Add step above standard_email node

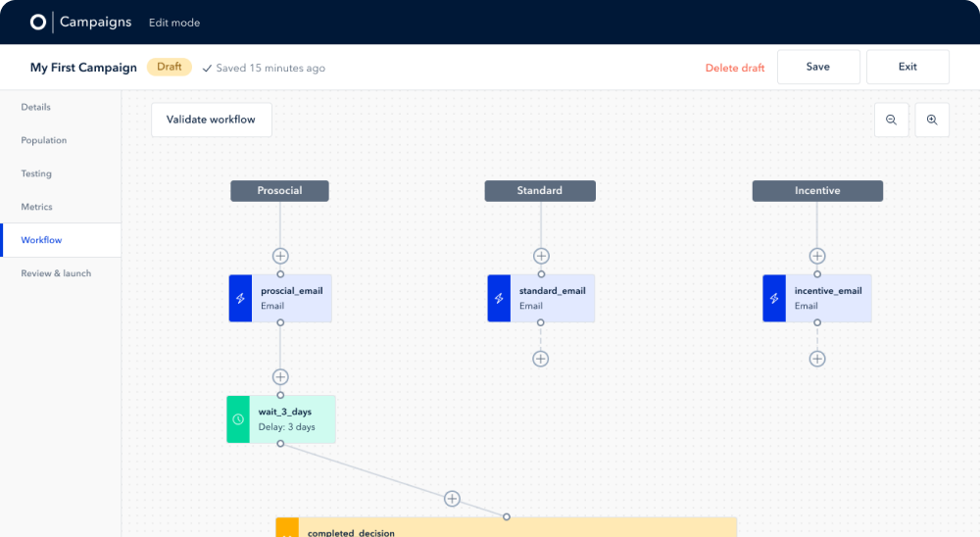541,256
